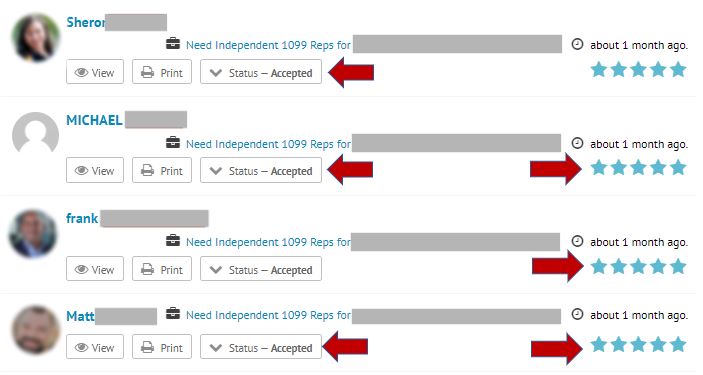The image size is (703, 375).
Task: Open Sheron's Need Independent 1099 Reps link
Action: (268, 45)
